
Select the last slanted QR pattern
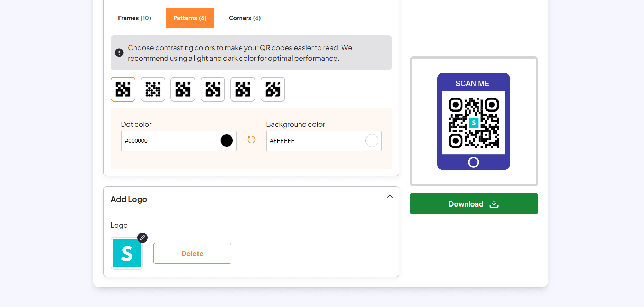273,89
